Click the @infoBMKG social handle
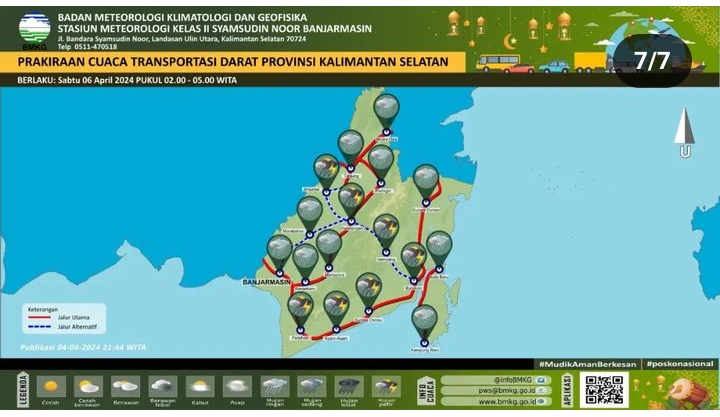Viewport: 720px width, 417px height. coord(490,380)
